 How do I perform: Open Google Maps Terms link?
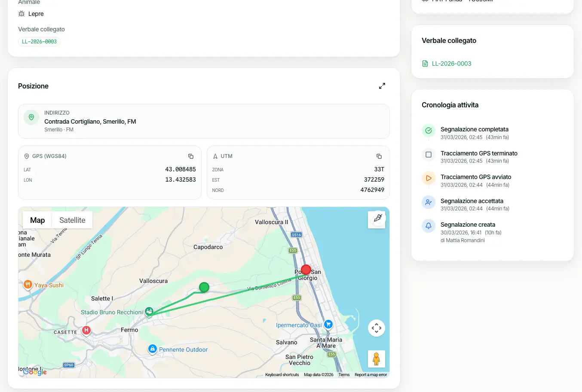pyautogui.click(x=344, y=375)
